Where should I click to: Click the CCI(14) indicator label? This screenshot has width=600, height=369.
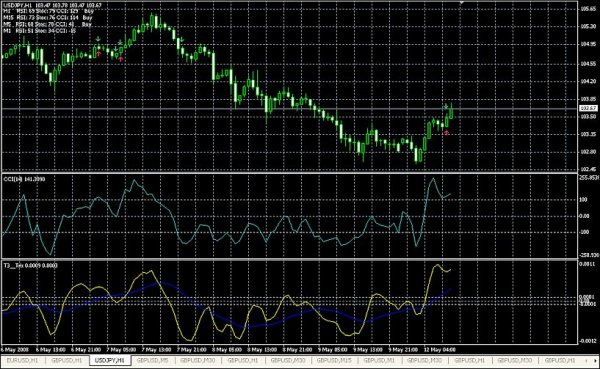(24, 179)
